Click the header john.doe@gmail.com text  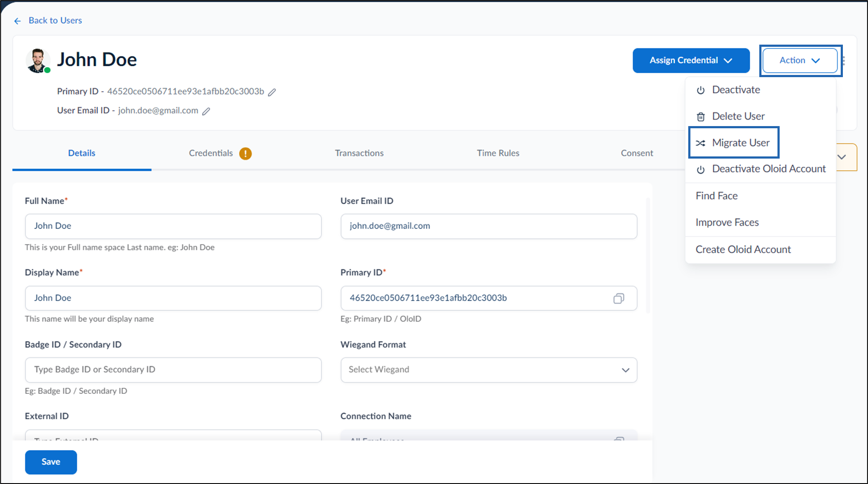(158, 110)
